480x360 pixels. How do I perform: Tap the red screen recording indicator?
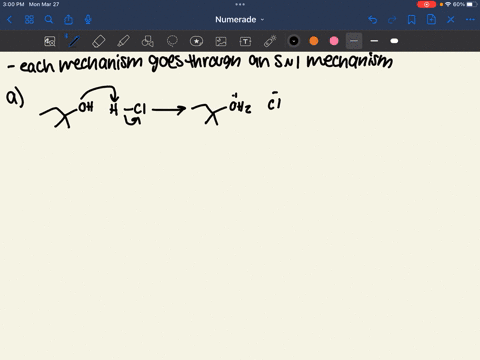coord(426,4)
